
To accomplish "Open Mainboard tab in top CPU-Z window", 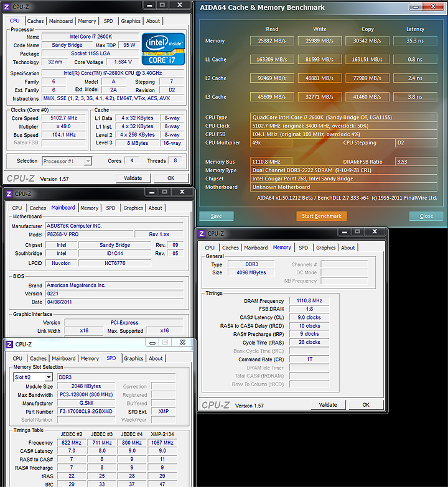I will click(61, 21).
